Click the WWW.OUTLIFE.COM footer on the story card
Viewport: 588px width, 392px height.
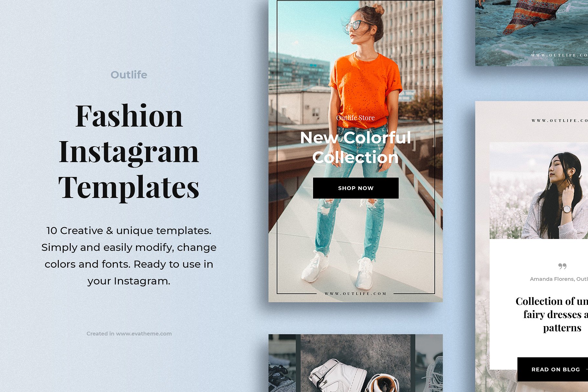[355, 294]
